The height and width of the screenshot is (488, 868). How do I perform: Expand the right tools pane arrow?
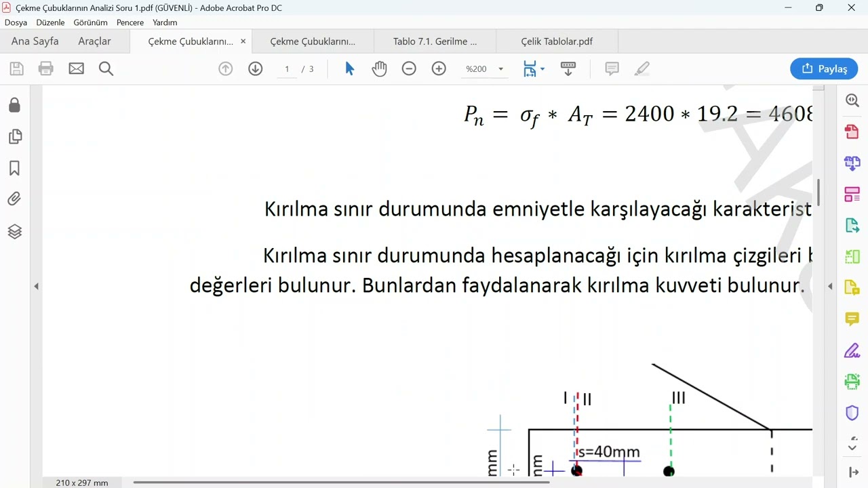point(853,472)
